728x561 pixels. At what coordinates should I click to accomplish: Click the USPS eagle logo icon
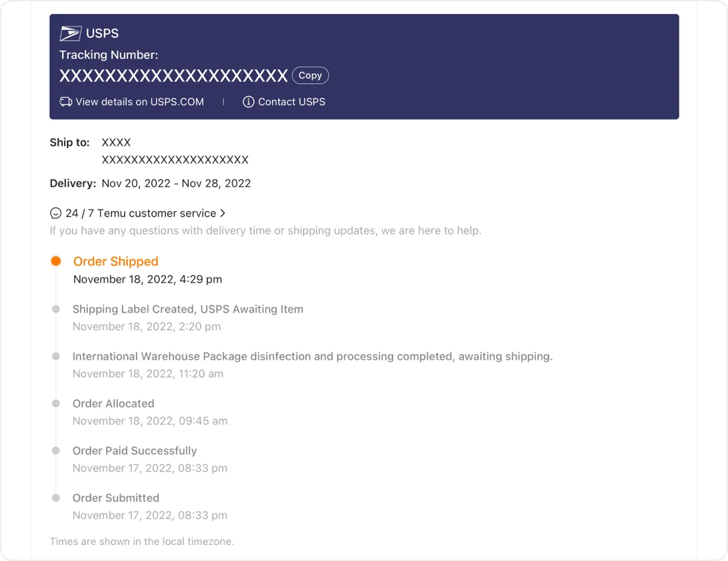coord(70,33)
